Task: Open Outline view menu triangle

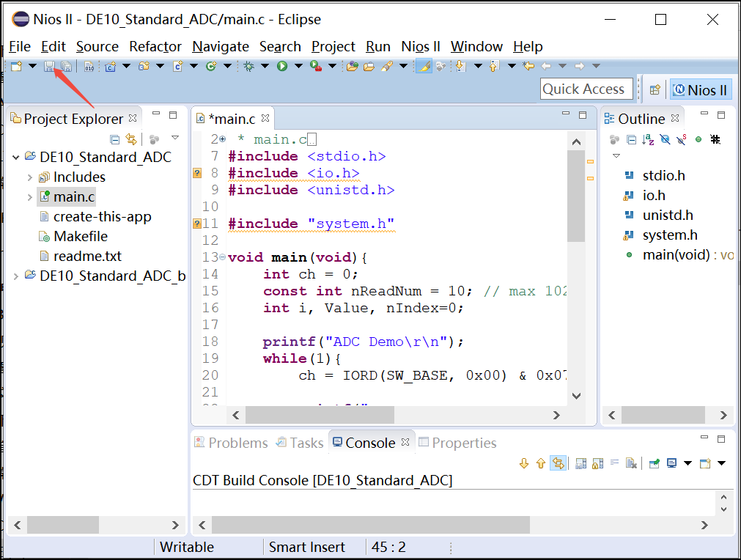Action: pyautogui.click(x=616, y=155)
